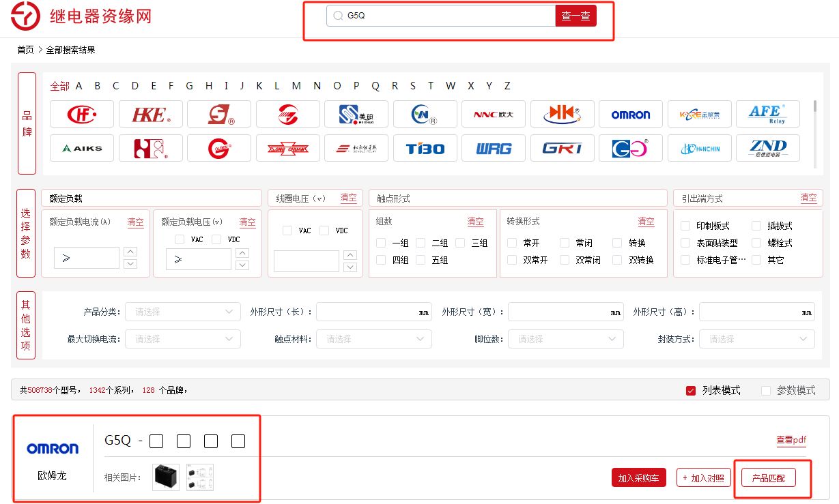
Task: Click the 查一查 search button
Action: click(575, 16)
